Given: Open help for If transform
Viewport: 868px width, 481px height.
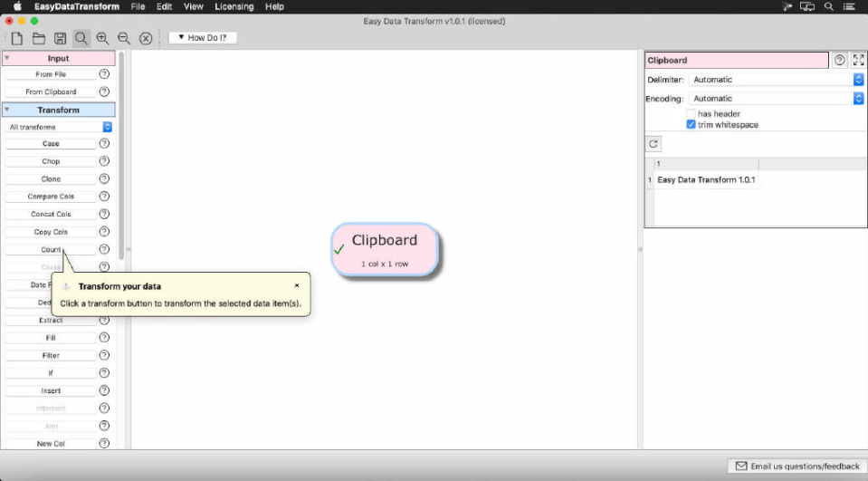Looking at the screenshot, I should point(104,373).
